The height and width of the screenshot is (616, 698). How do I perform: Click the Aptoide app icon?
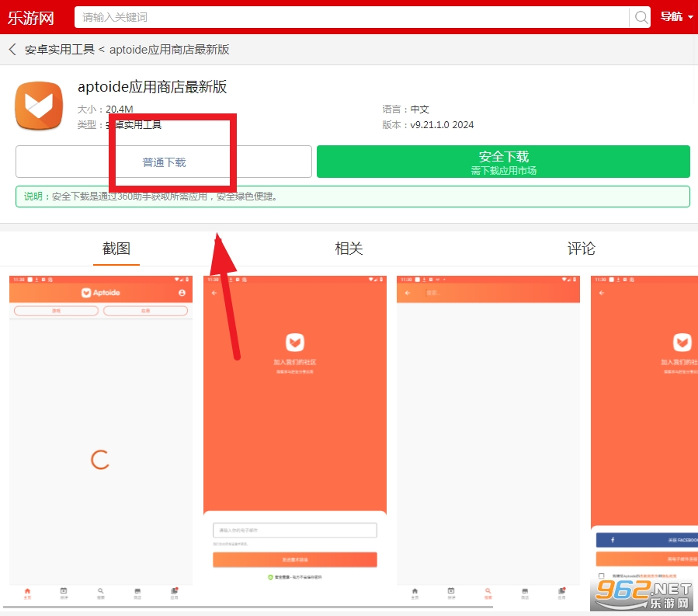[x=39, y=106]
